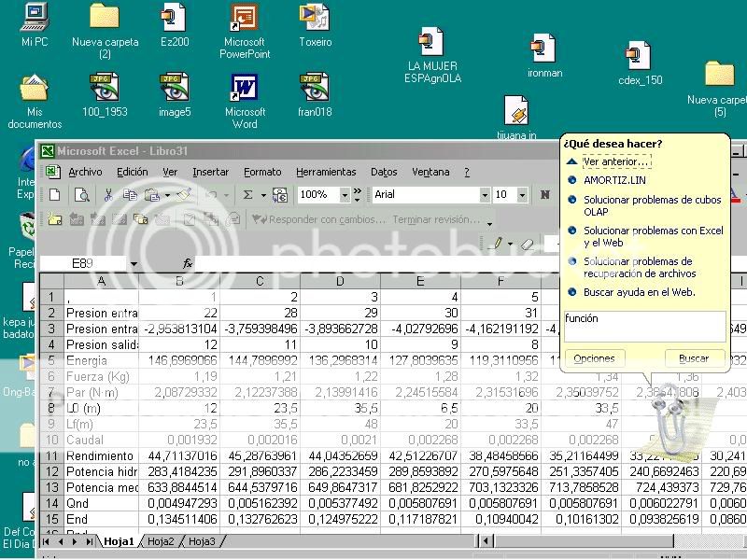Click the Cut scissors icon

point(109,195)
